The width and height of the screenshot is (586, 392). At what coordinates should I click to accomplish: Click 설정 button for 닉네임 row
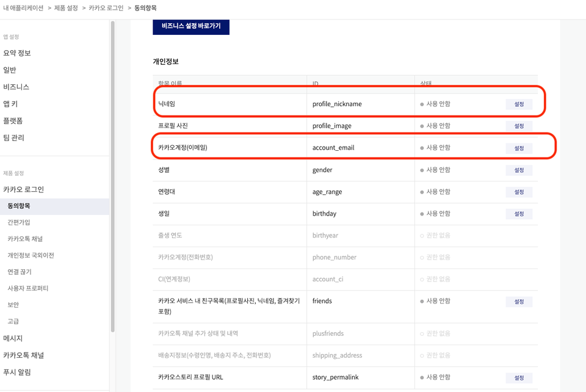pos(519,104)
